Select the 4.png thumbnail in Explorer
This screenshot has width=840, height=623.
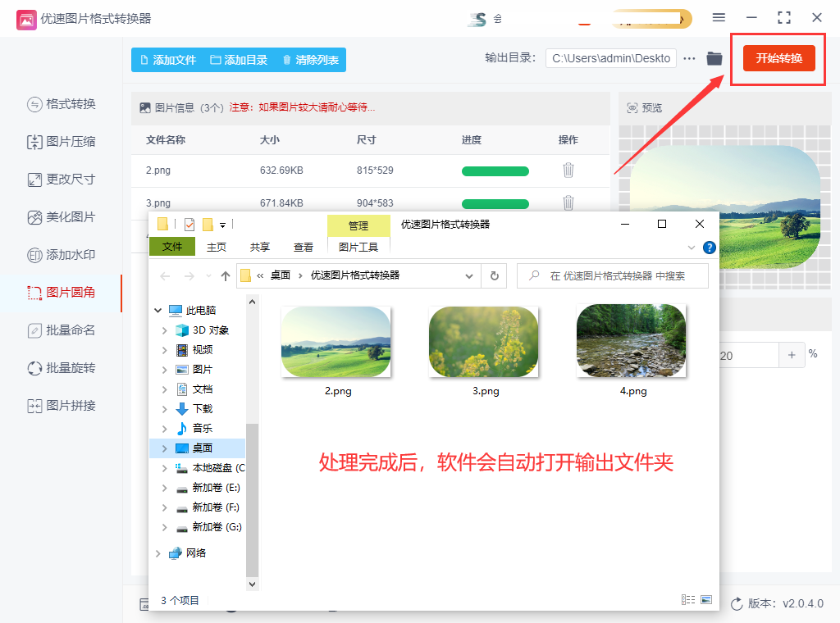coord(632,341)
